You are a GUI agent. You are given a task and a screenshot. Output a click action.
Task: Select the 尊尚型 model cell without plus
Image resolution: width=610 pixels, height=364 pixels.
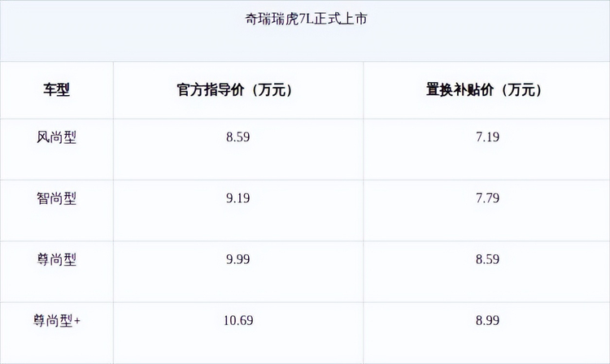coord(57,259)
